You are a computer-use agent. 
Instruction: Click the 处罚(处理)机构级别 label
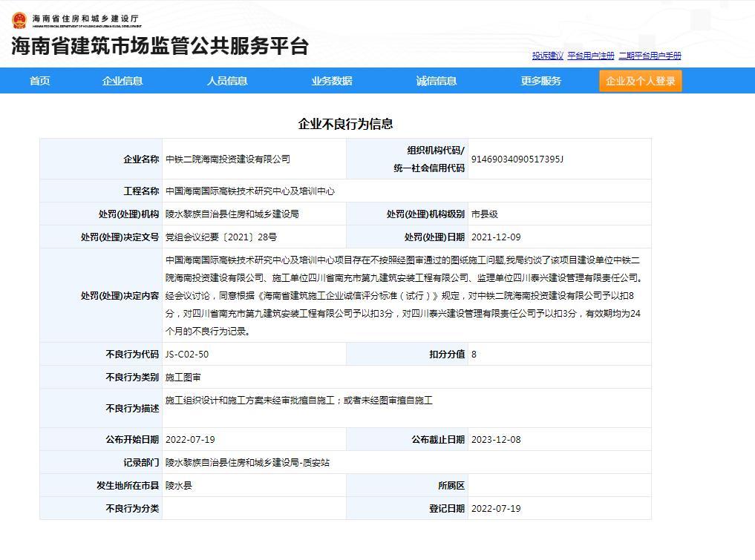pos(425,214)
